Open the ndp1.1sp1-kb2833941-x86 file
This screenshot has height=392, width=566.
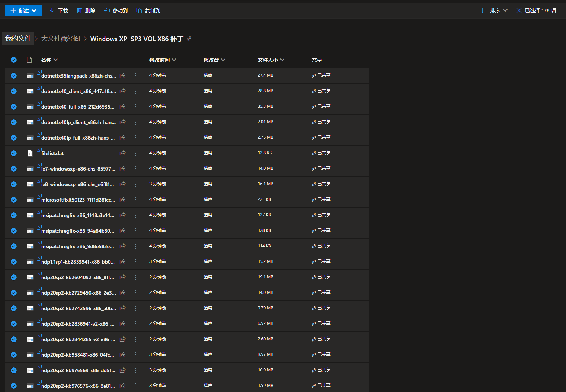click(78, 262)
